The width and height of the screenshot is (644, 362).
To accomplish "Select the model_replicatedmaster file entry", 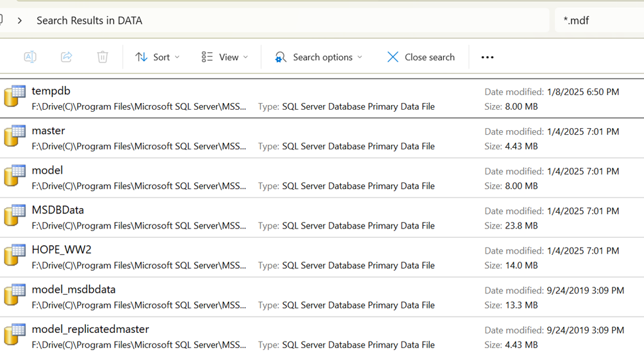I will pyautogui.click(x=90, y=329).
